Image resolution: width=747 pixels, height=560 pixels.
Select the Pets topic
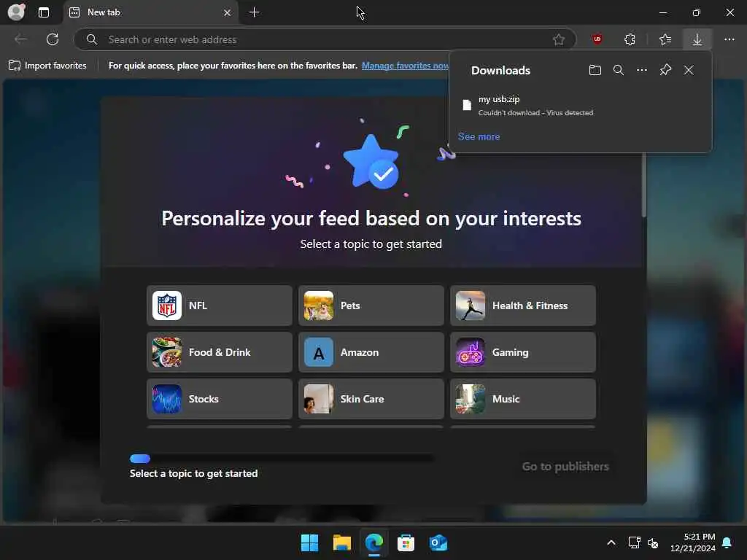[371, 306]
